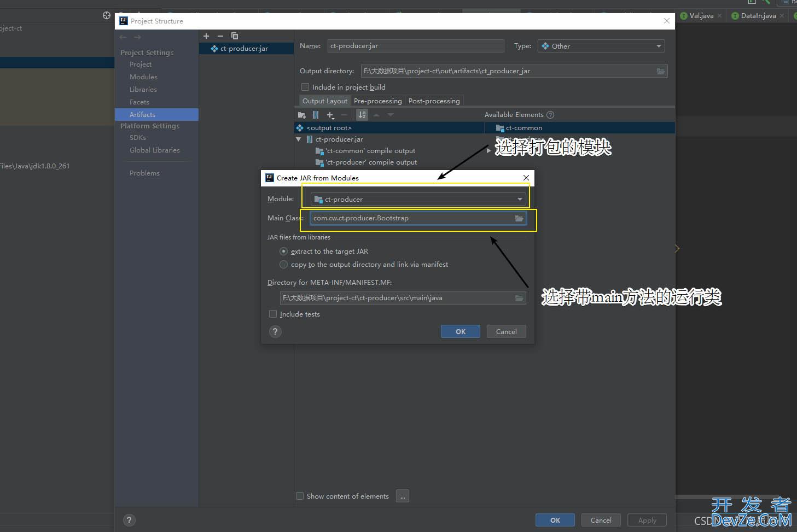
Task: Remove the selected layout element
Action: click(344, 115)
